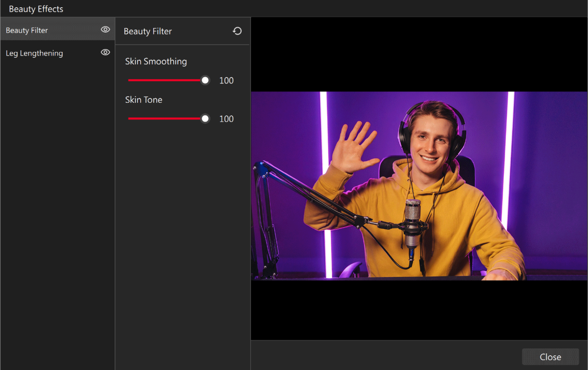Viewport: 588px width, 370px height.
Task: Toggle Leg Lengthening visibility eye icon
Action: coord(105,53)
